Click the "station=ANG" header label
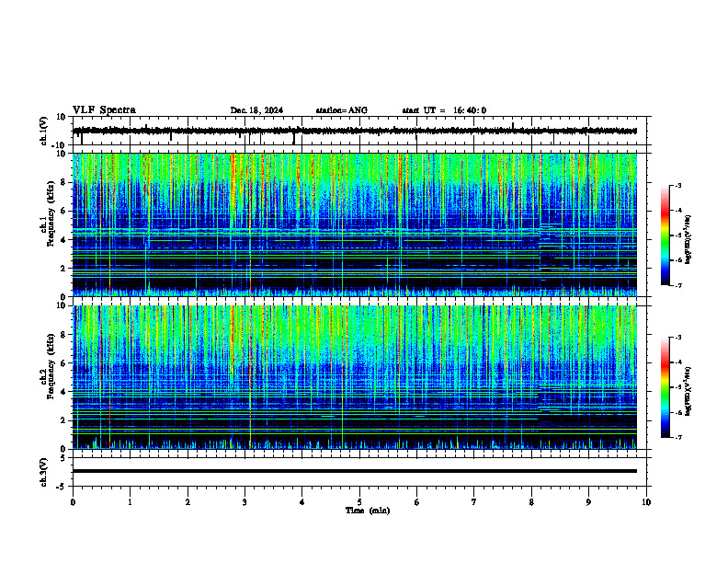Viewport: 728px width, 563px height. (x=342, y=110)
